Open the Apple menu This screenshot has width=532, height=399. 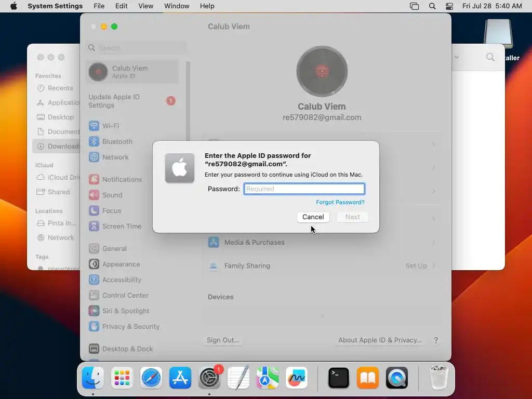point(14,6)
